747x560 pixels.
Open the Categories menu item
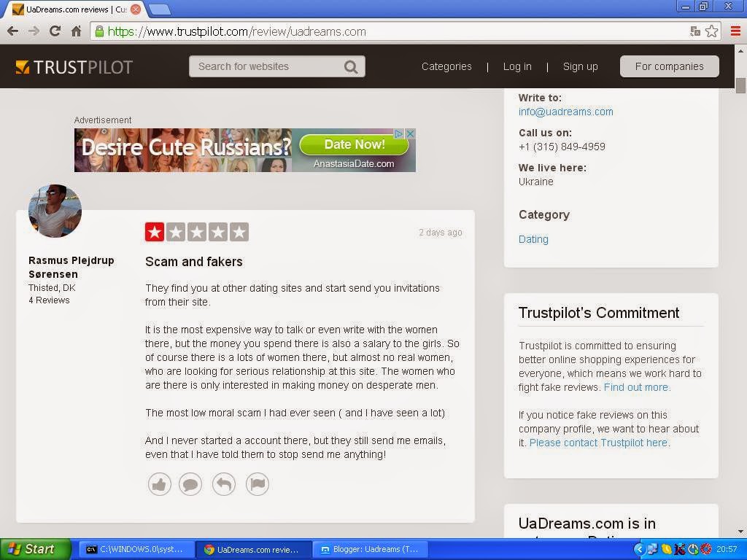(446, 66)
